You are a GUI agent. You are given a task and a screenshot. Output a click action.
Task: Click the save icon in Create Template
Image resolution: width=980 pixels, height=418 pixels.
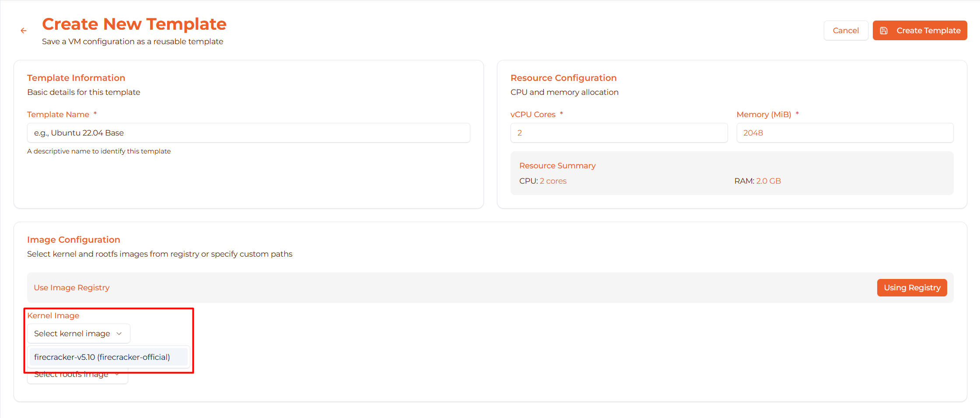tap(884, 31)
